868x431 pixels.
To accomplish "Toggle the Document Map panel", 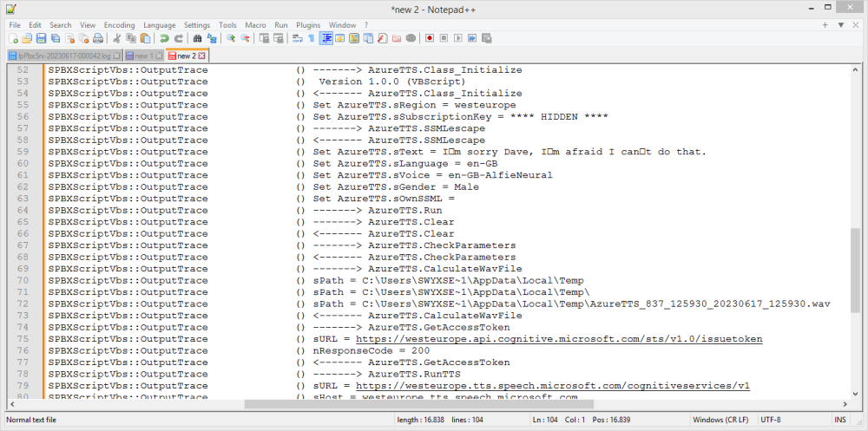I will (x=354, y=38).
